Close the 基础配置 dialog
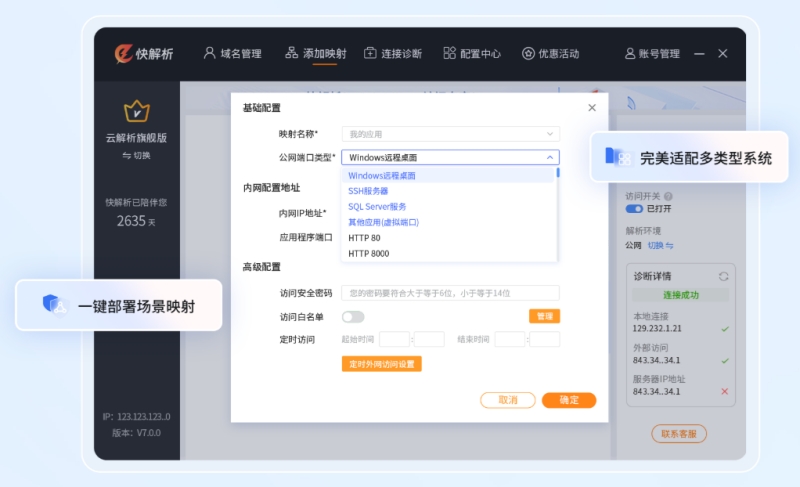 (x=592, y=108)
